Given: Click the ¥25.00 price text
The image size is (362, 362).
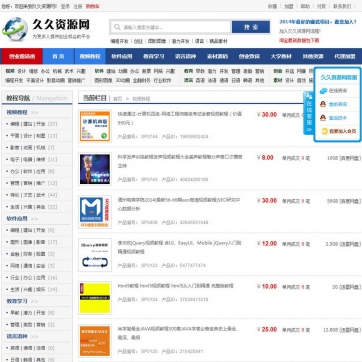Looking at the screenshot, I should (x=267, y=330).
